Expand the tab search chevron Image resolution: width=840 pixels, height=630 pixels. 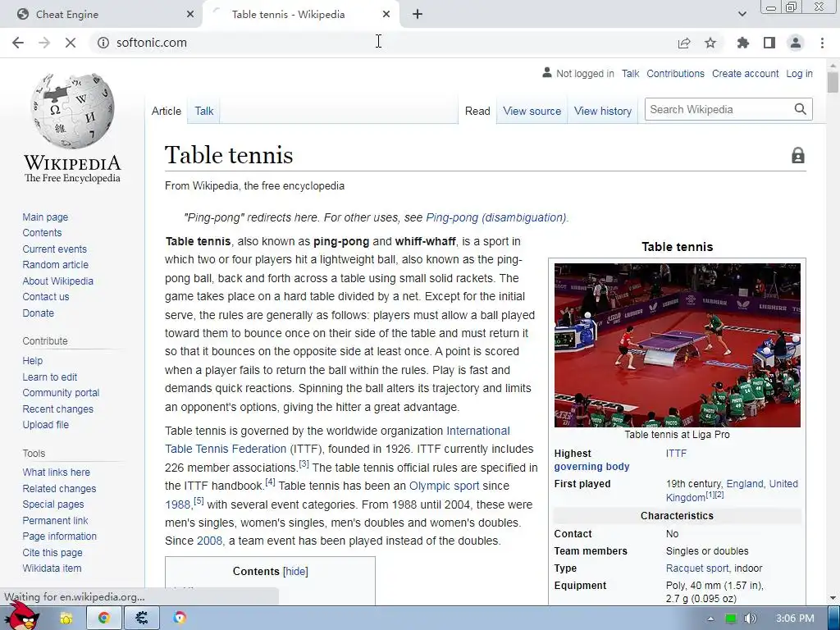click(x=742, y=15)
